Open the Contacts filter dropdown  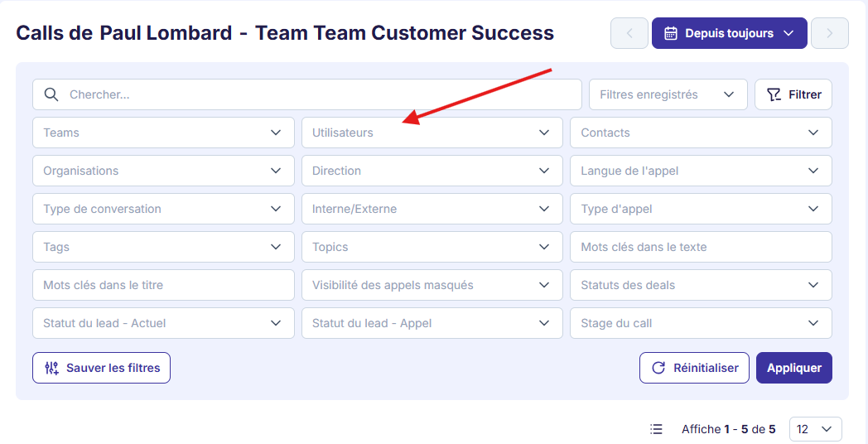click(701, 133)
